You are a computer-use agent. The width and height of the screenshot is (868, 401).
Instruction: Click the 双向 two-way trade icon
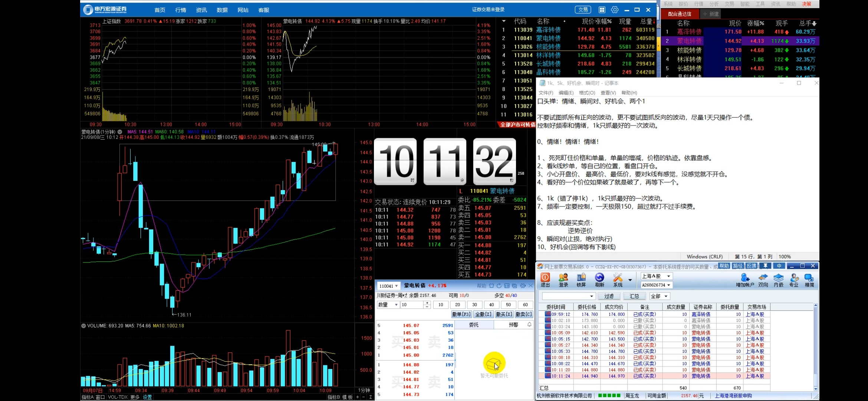[763, 280]
